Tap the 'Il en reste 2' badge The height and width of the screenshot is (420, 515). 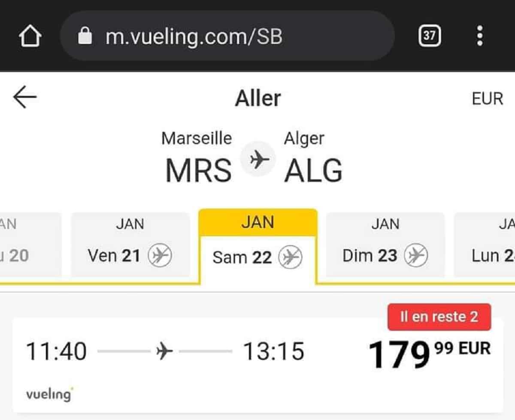(439, 317)
